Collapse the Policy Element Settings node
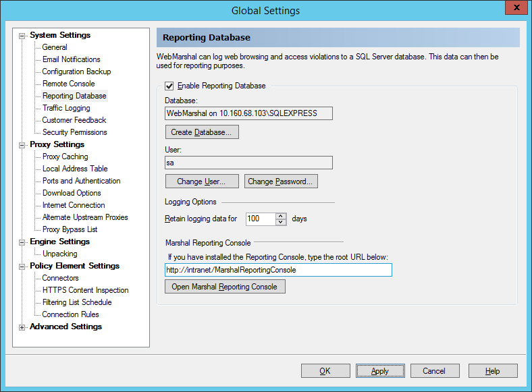Viewport: 532px width, 392px height. point(22,266)
